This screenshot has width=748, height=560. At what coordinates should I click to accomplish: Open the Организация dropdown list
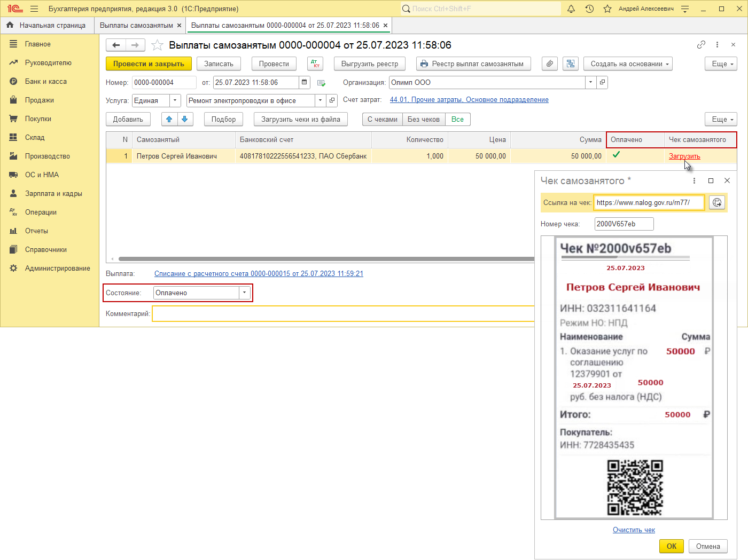click(590, 82)
